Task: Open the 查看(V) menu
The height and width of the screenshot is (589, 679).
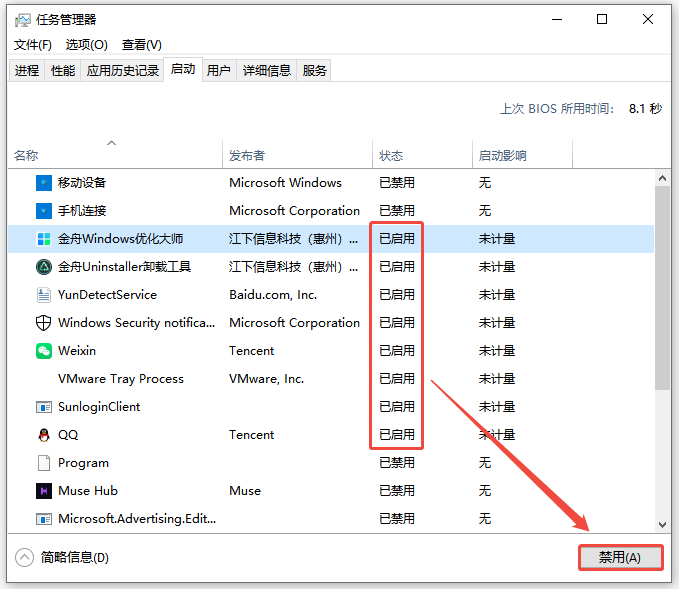Action: (x=142, y=45)
